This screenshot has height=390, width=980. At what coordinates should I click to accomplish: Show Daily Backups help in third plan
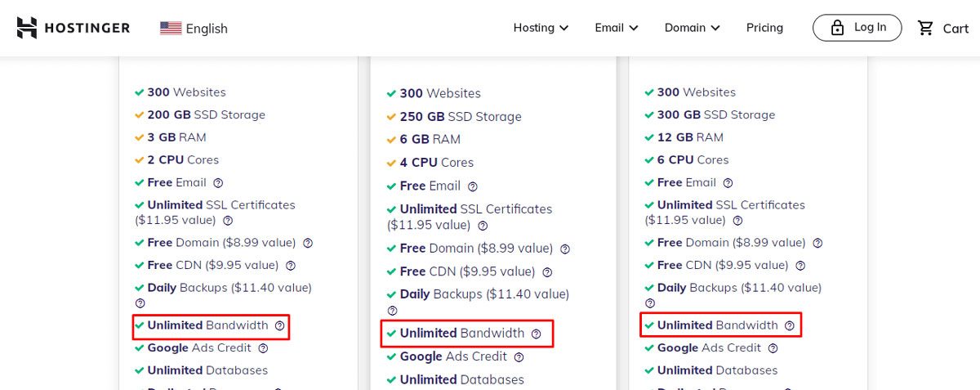pyautogui.click(x=649, y=303)
